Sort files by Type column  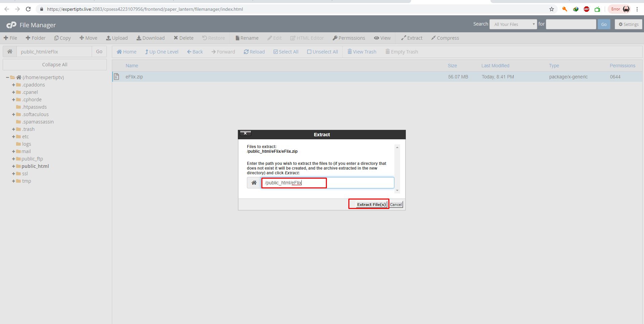tap(554, 66)
